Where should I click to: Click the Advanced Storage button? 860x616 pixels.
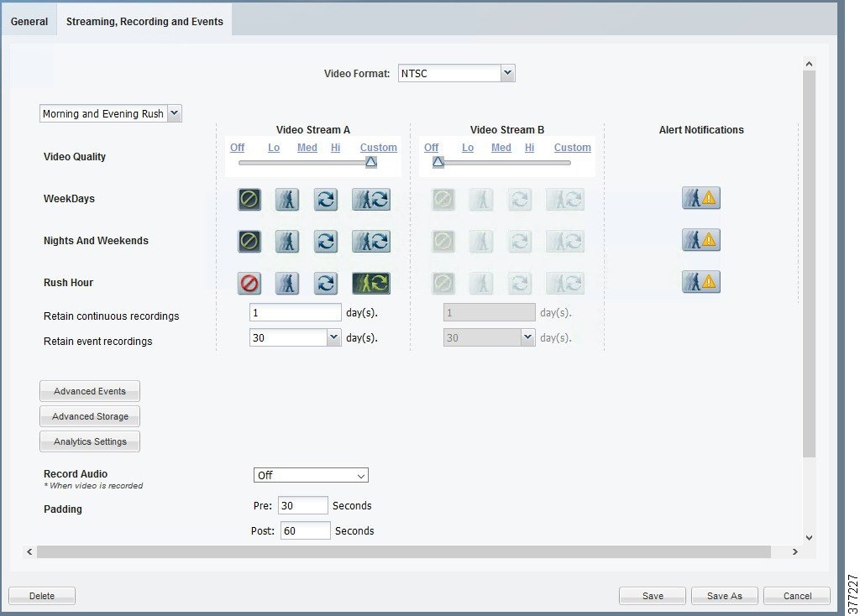[90, 416]
